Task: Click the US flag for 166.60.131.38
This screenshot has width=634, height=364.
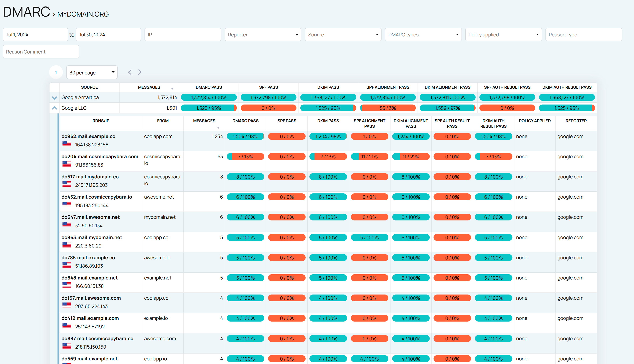Action: click(66, 285)
